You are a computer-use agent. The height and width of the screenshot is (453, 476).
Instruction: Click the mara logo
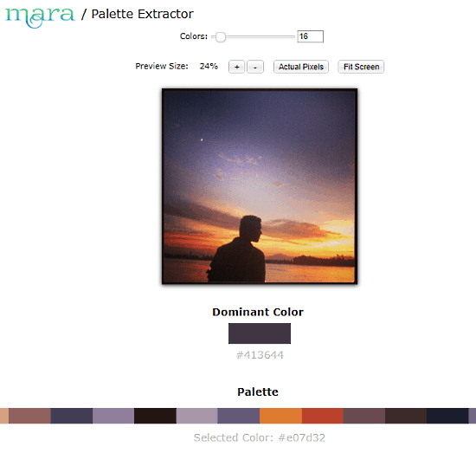pos(40,17)
